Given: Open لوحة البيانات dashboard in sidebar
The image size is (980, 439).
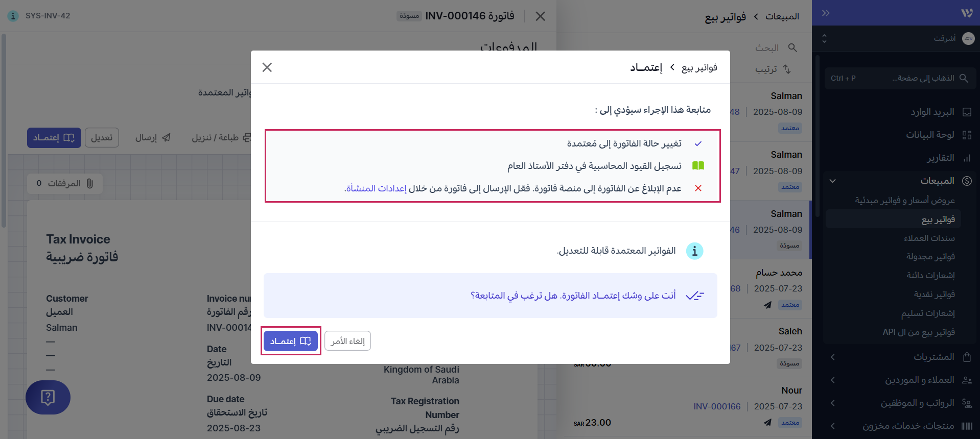Looking at the screenshot, I should point(930,135).
